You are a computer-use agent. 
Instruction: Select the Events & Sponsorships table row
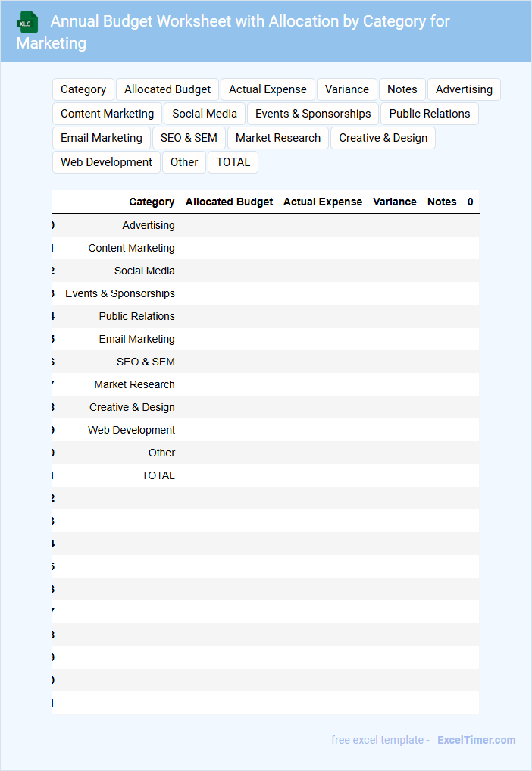pos(265,293)
